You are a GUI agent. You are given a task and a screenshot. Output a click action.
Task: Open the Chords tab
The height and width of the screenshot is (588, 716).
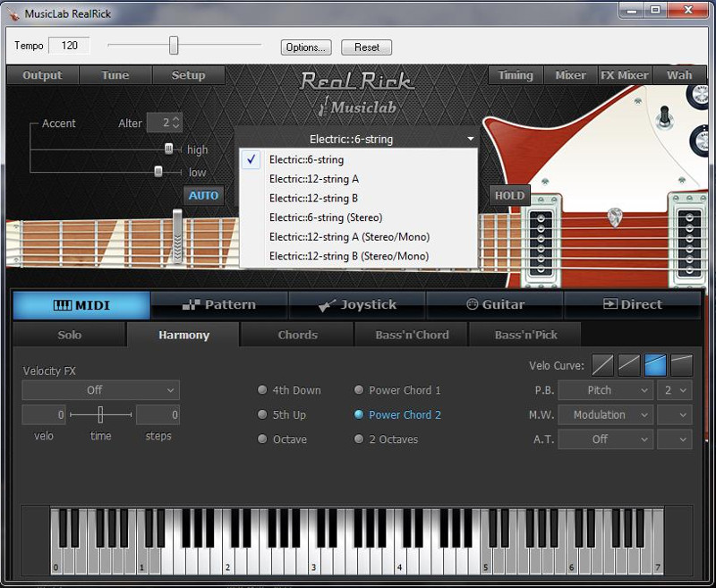pyautogui.click(x=297, y=335)
